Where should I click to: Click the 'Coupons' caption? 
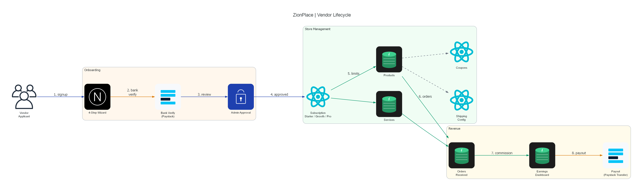click(461, 68)
